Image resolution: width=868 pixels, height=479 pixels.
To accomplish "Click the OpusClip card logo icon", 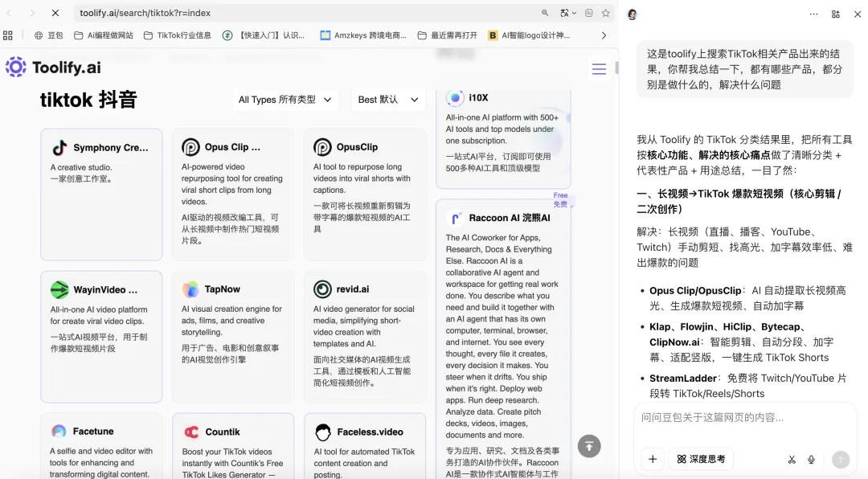I will pyautogui.click(x=322, y=147).
